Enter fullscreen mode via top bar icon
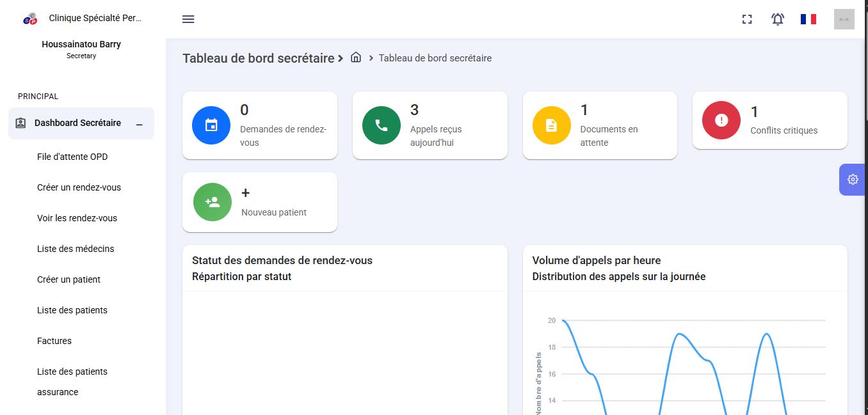This screenshot has height=415, width=868. pyautogui.click(x=747, y=19)
